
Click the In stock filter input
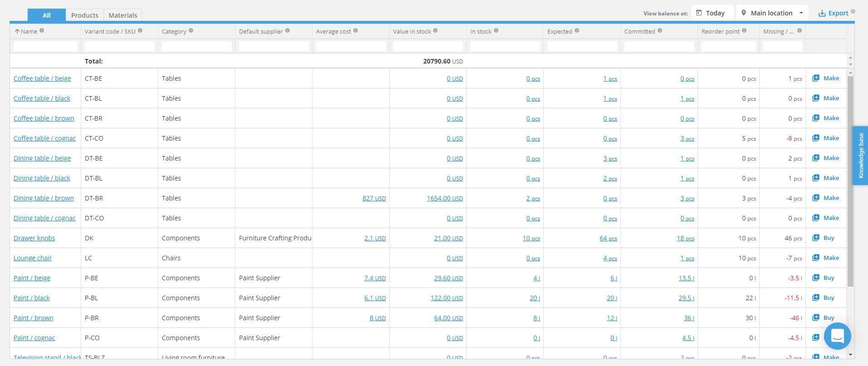(x=505, y=46)
